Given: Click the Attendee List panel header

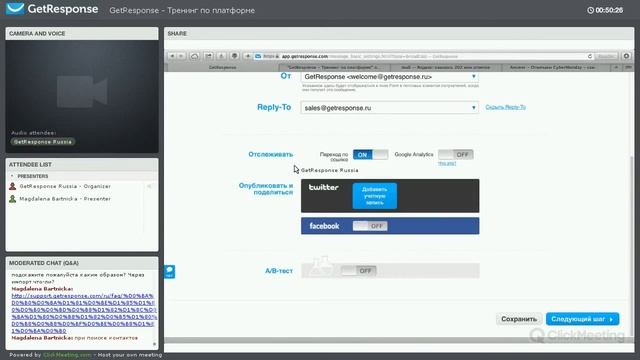Looking at the screenshot, I should [82, 164].
